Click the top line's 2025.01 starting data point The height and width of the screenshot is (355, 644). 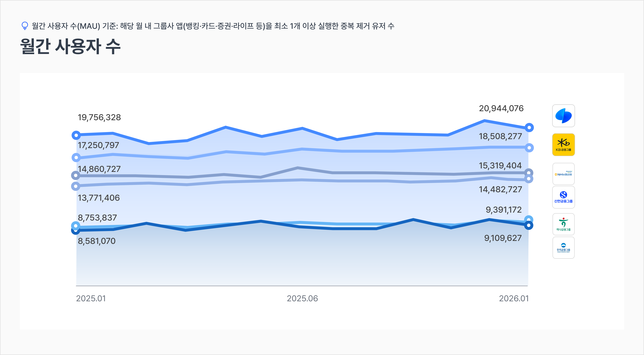point(76,135)
